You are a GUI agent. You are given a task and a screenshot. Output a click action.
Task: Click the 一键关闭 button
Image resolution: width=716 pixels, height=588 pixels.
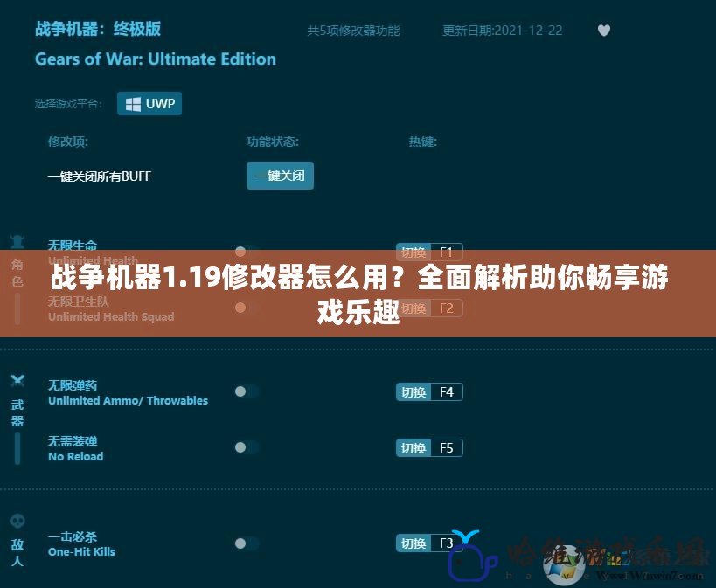[280, 176]
